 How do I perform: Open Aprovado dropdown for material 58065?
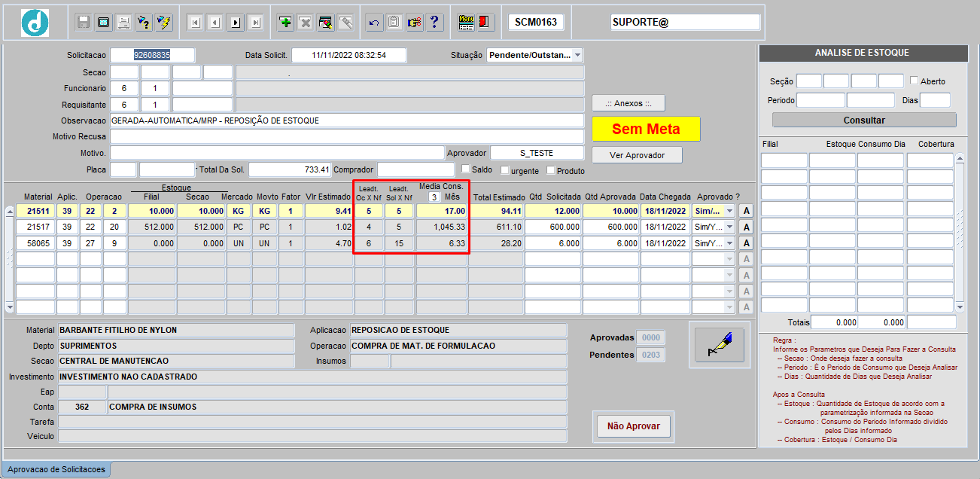click(729, 243)
